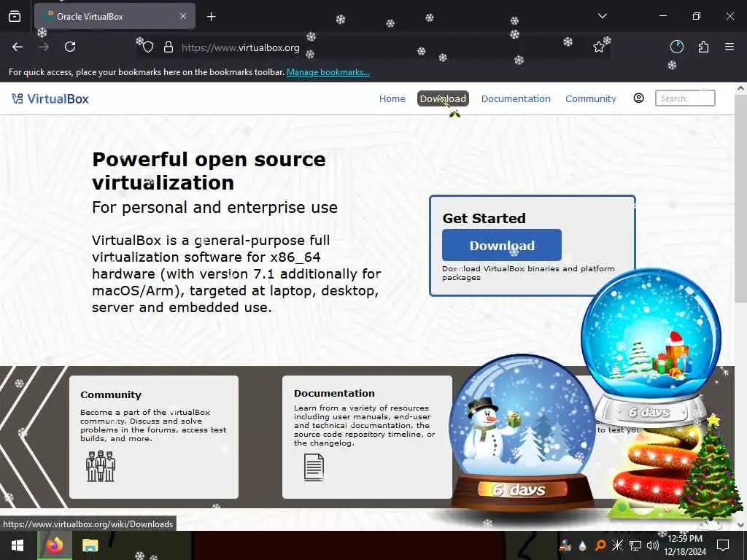This screenshot has height=560, width=747.
Task: Click the Documentation card heading
Action: (334, 393)
